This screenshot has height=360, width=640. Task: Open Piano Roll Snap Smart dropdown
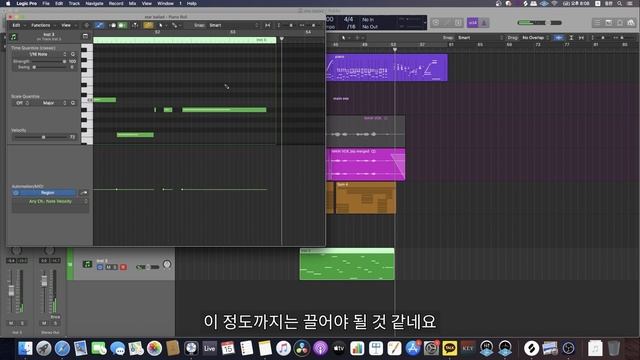click(x=233, y=25)
